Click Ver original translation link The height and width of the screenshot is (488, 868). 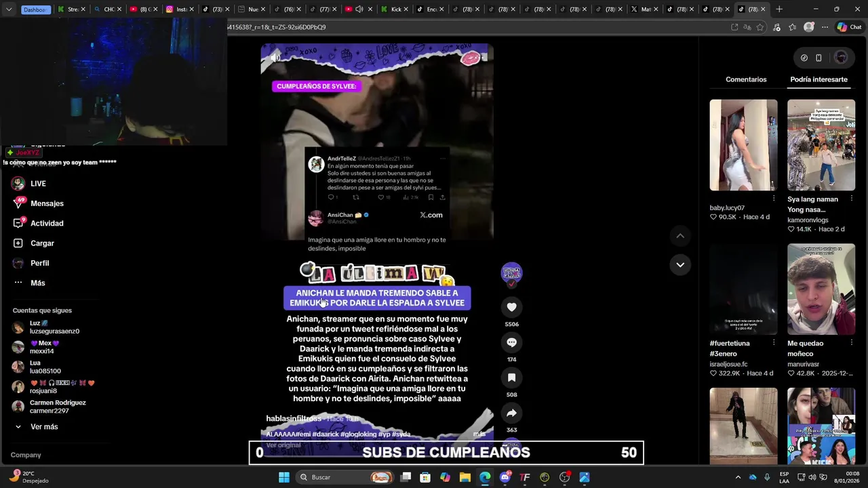click(283, 445)
